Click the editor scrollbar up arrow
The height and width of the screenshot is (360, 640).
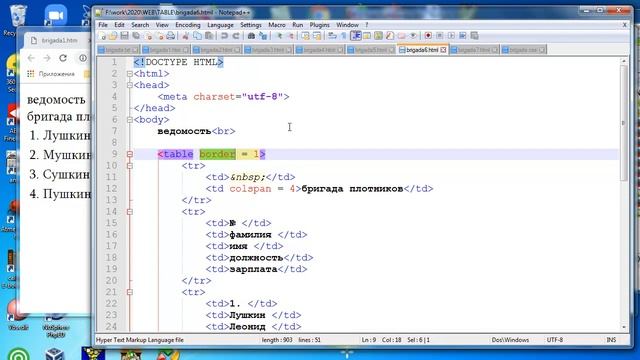click(x=624, y=61)
